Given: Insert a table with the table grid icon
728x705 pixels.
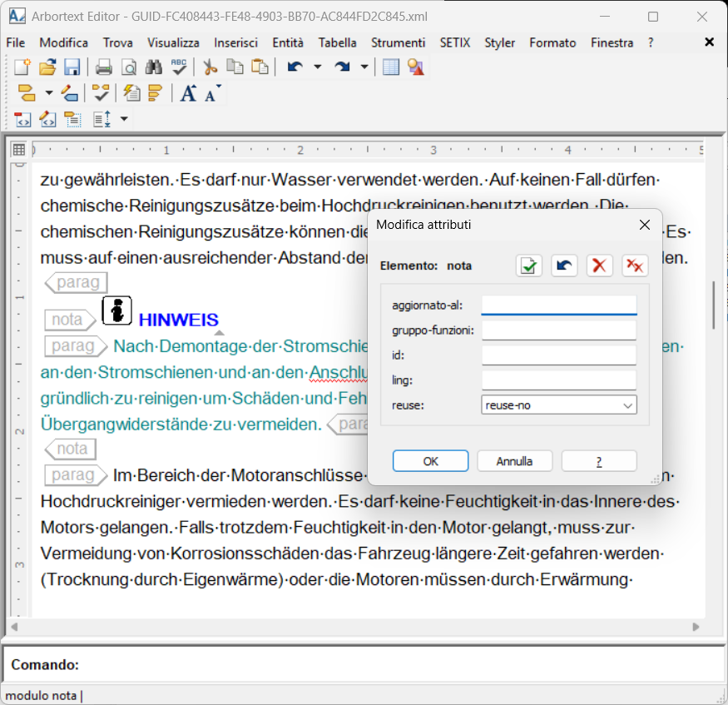Looking at the screenshot, I should coord(391,67).
